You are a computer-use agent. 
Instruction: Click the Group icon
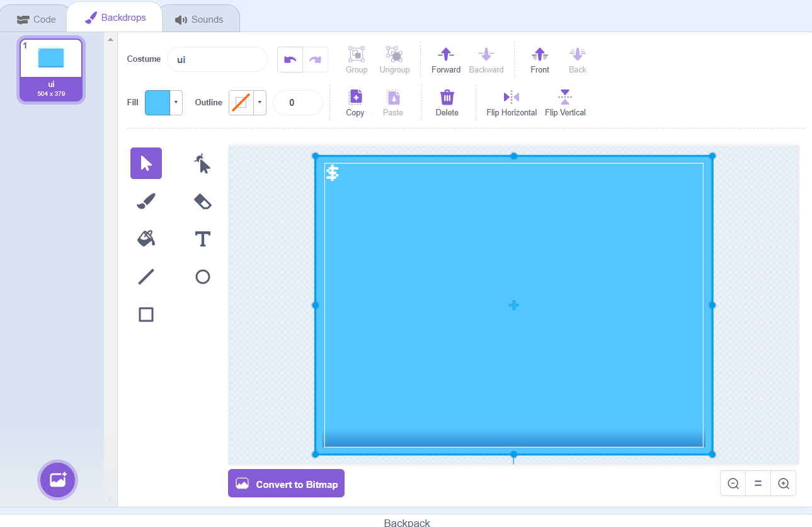click(x=357, y=60)
